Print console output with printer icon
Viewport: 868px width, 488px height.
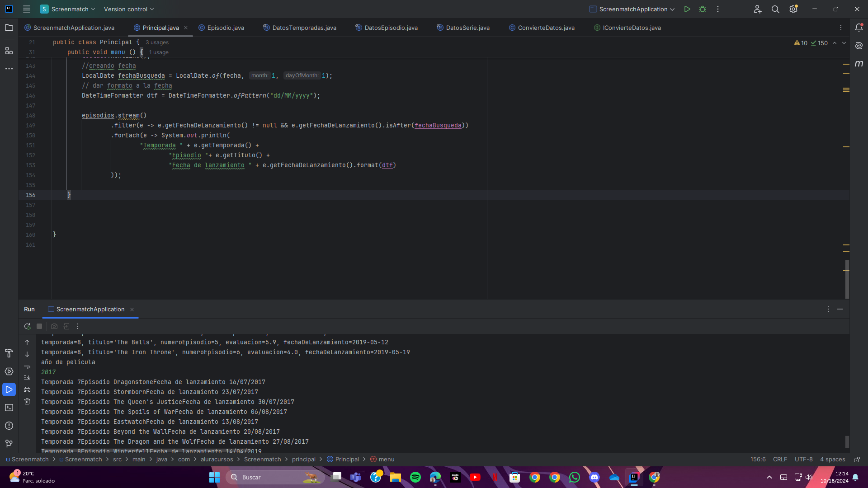point(27,389)
